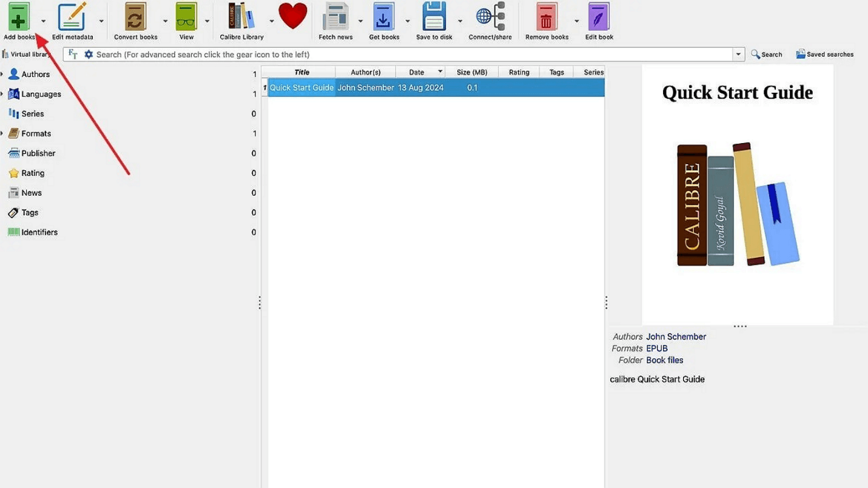This screenshot has width=868, height=488.
Task: Click John Schember cell in book list
Action: coord(365,87)
